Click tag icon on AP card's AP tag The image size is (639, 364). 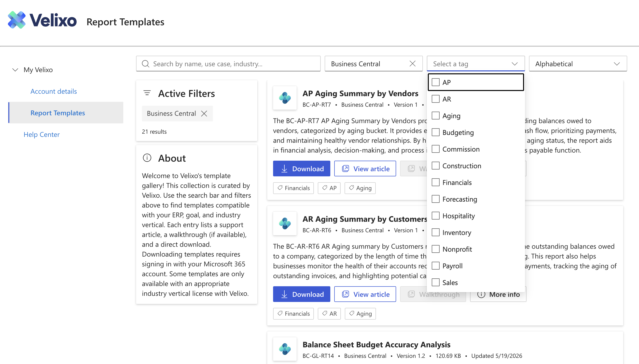(325, 188)
